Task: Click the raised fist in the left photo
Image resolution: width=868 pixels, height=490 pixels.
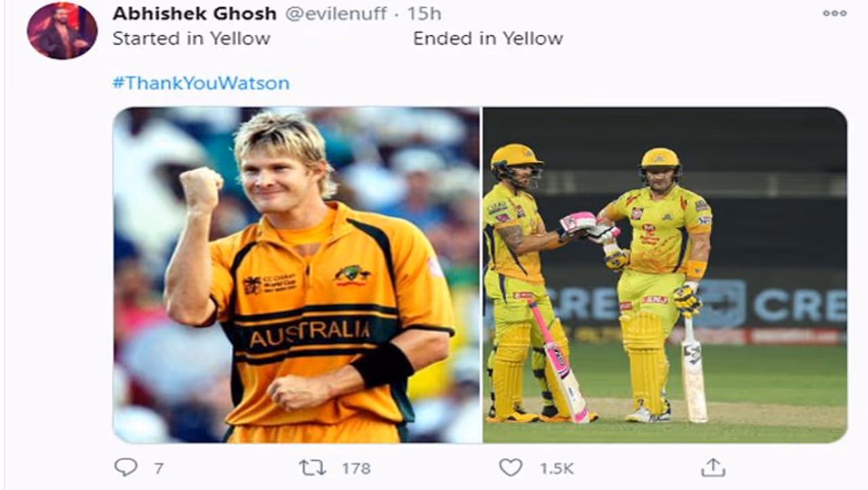Action: [x=201, y=189]
